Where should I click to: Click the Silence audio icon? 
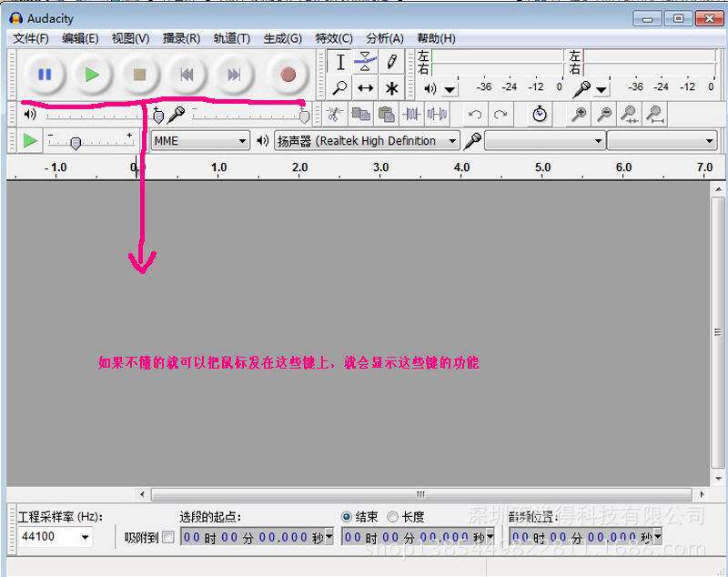pyautogui.click(x=437, y=114)
